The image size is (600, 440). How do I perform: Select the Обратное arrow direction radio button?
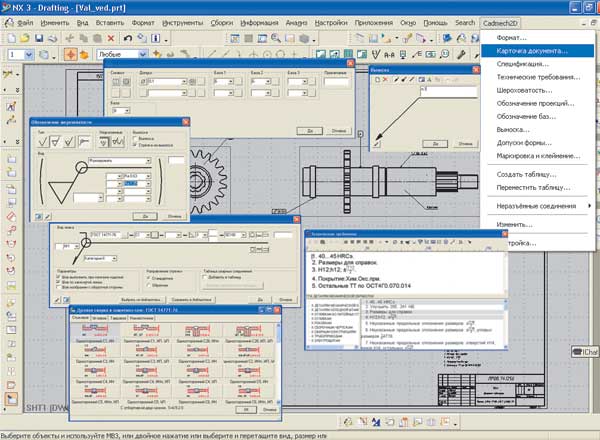[x=148, y=285]
